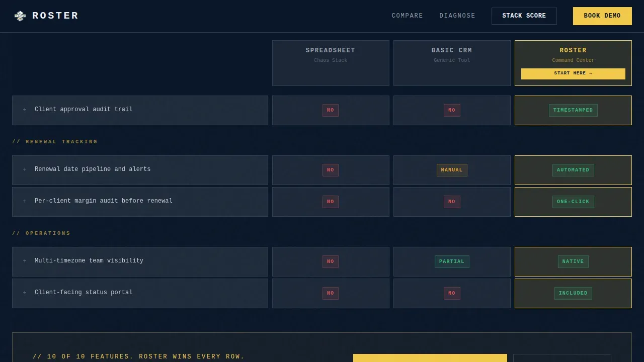Click the PARTIAL badge under Basic CRM
Image resolution: width=644 pixels, height=362 pixels.
tap(452, 261)
